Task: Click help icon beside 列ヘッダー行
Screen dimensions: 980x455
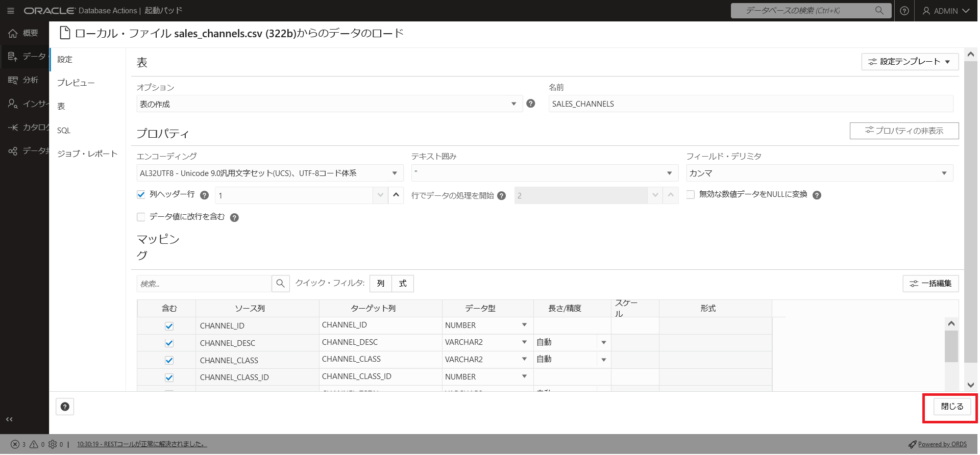Action: pyautogui.click(x=204, y=195)
